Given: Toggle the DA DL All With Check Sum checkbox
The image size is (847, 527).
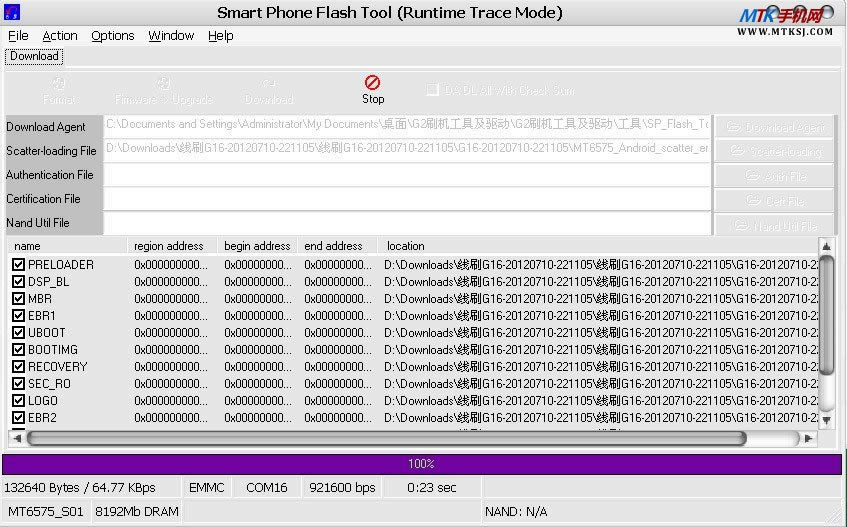Looking at the screenshot, I should tap(432, 90).
